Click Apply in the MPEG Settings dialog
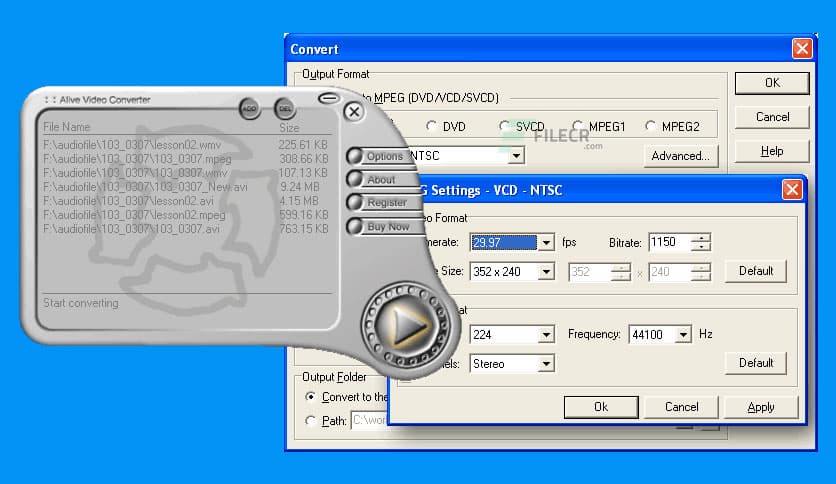The width and height of the screenshot is (836, 484). coord(761,407)
